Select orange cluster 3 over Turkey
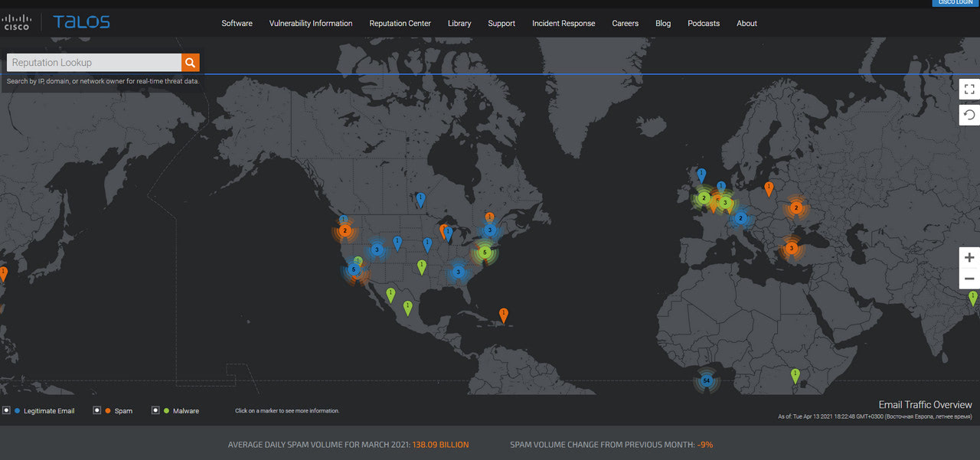This screenshot has height=460, width=980. click(791, 248)
